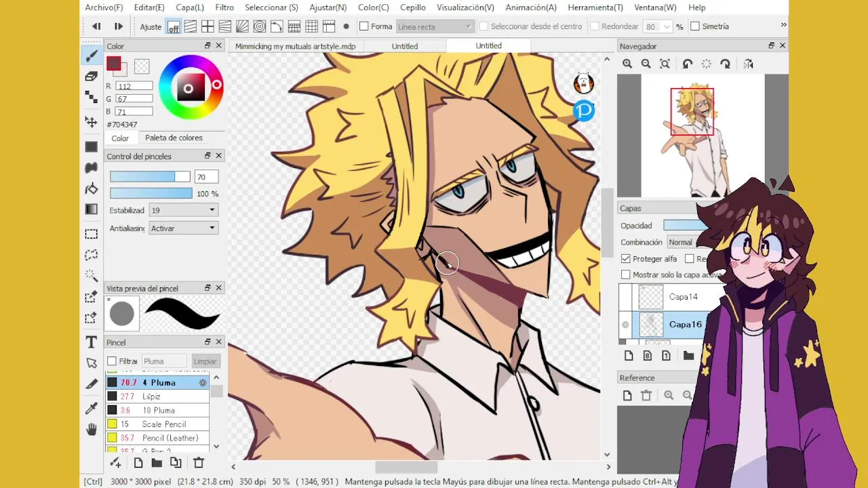Screen dimensions: 868x488
Task: Tick the Filtrar checkbox in Pincel
Action: (x=112, y=361)
